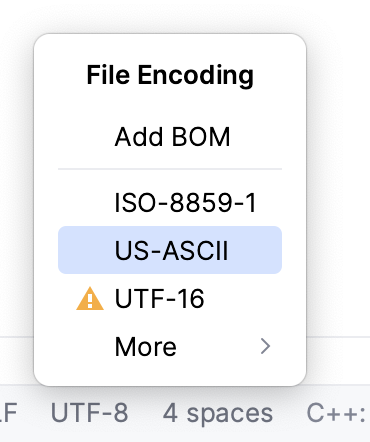
Task: Click the orange warning icon beside UTF-16
Action: click(x=90, y=299)
